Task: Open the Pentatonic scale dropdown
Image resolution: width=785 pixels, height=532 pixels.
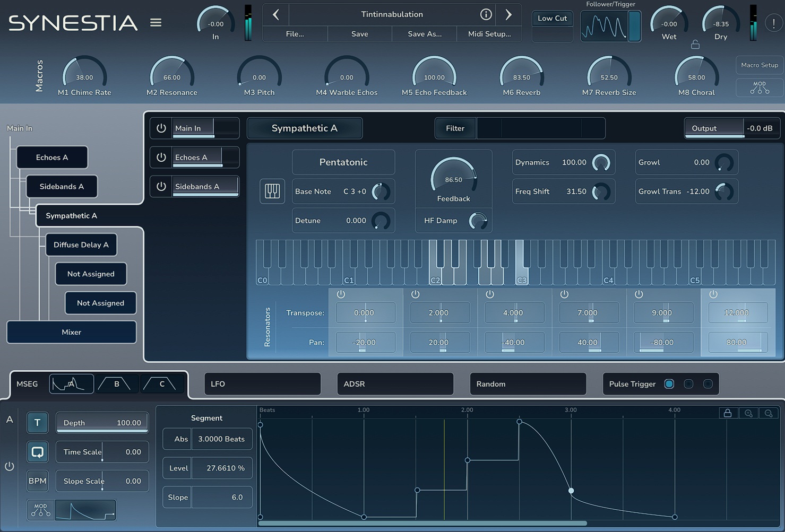Action: [343, 162]
